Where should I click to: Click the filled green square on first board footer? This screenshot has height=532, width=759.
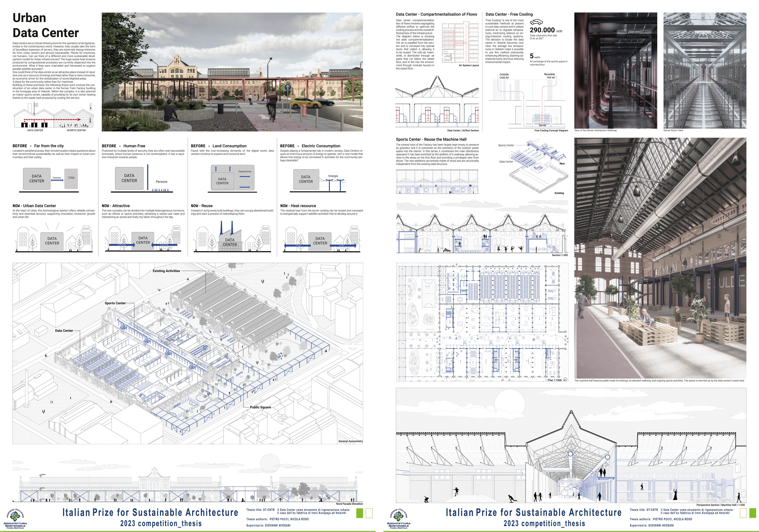pyautogui.click(x=360, y=513)
